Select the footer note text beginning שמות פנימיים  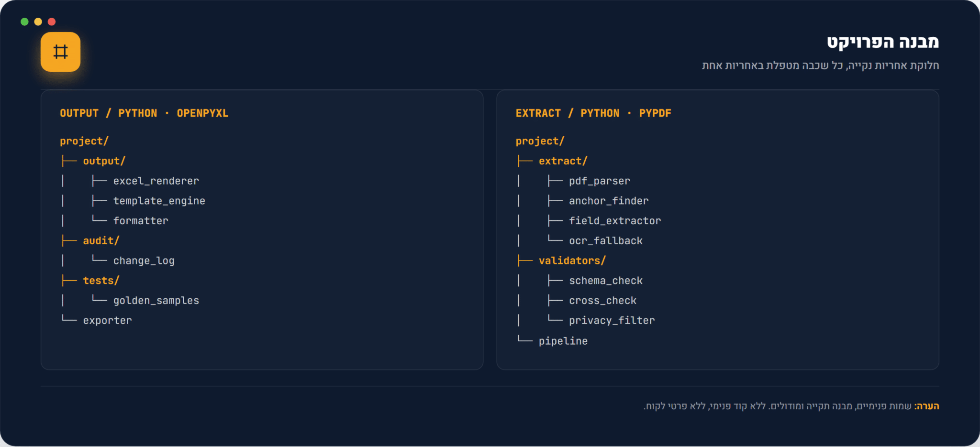(778, 406)
